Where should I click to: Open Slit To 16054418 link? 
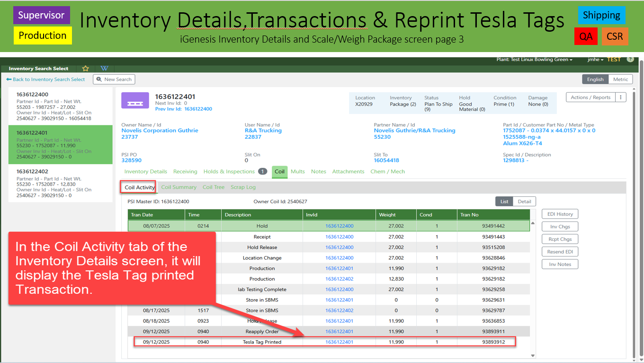coord(386,160)
